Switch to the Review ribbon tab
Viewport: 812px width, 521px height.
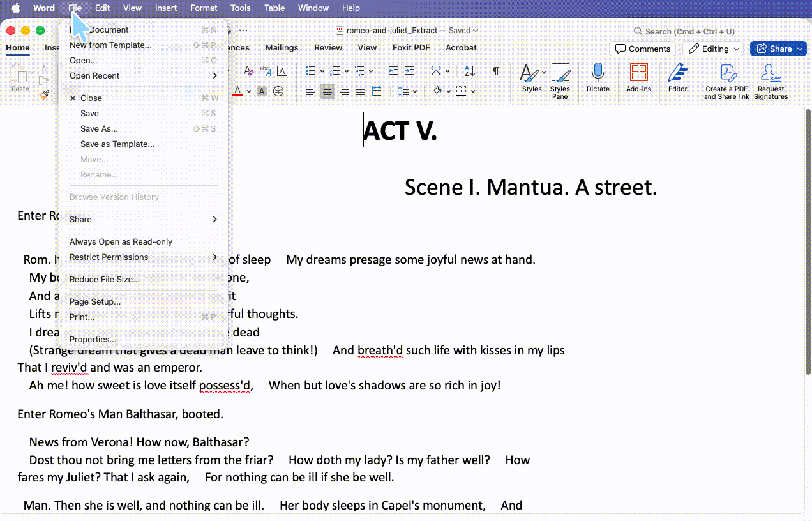pyautogui.click(x=328, y=47)
